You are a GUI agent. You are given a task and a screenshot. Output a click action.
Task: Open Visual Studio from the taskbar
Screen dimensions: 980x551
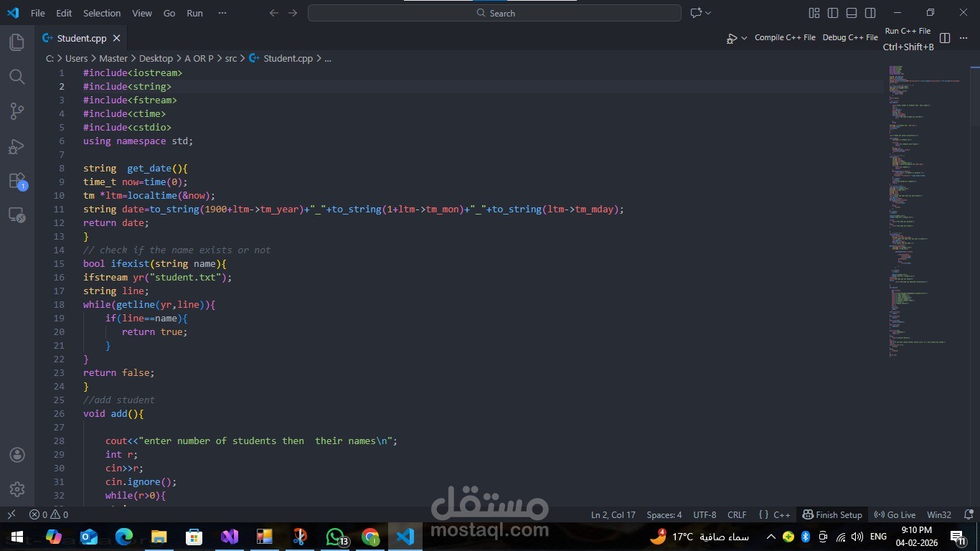pos(230,537)
